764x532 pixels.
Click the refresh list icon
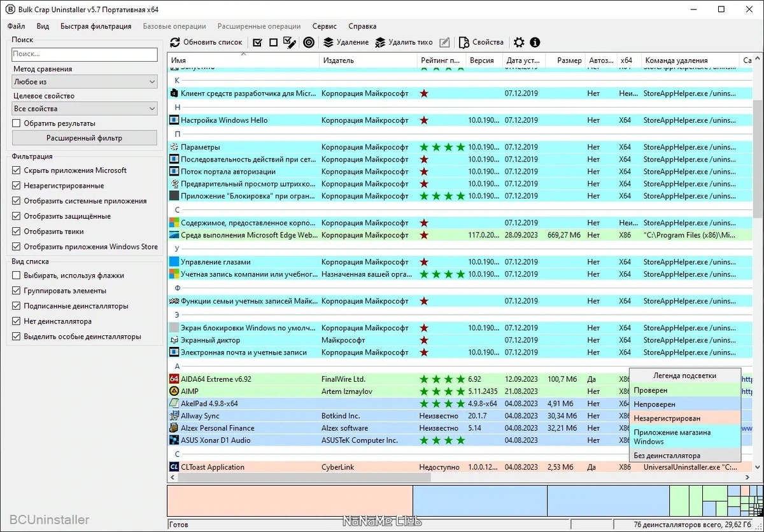175,43
